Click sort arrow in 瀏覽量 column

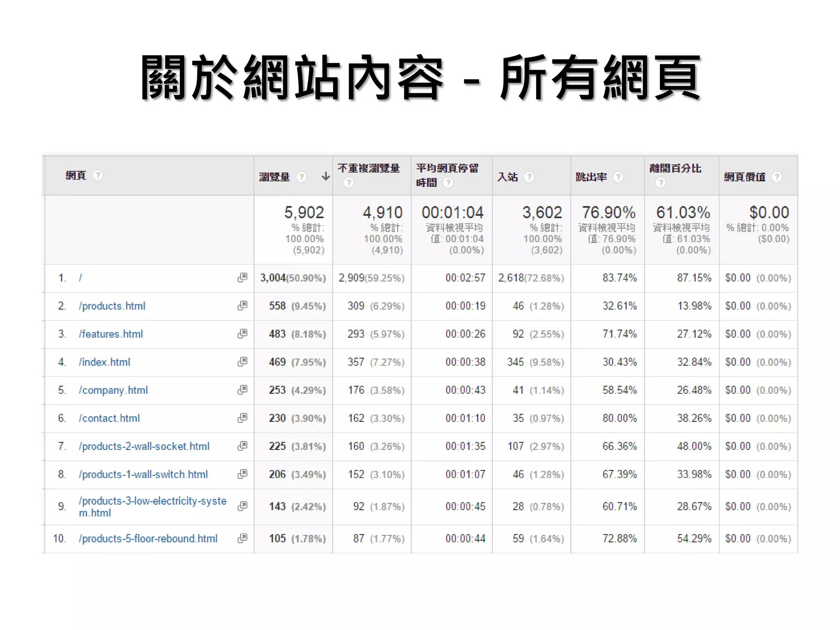click(326, 176)
